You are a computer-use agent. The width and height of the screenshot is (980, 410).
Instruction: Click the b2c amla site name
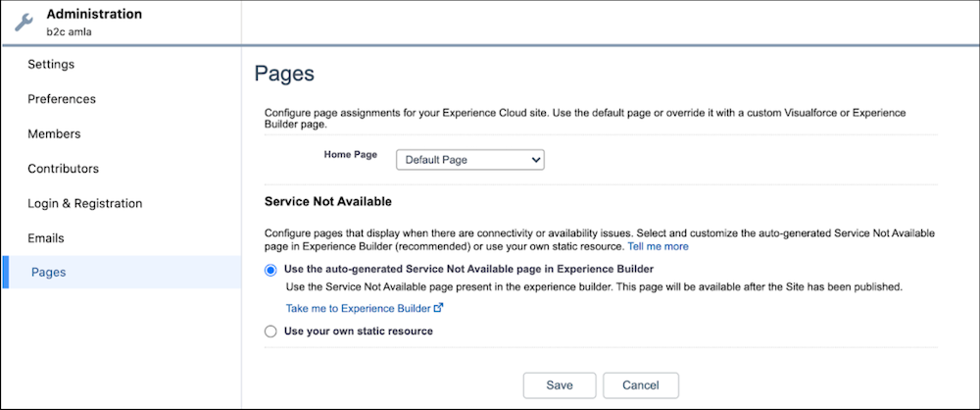click(x=74, y=31)
